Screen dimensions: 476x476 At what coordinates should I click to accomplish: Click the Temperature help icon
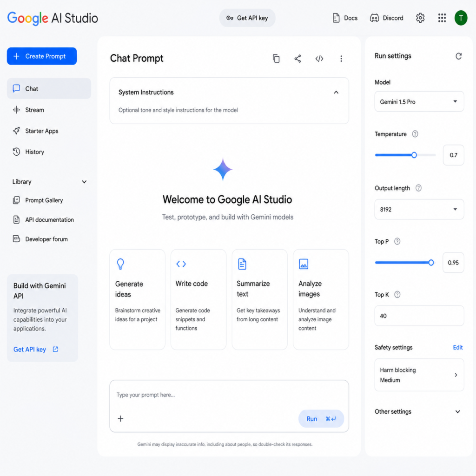[x=415, y=134]
